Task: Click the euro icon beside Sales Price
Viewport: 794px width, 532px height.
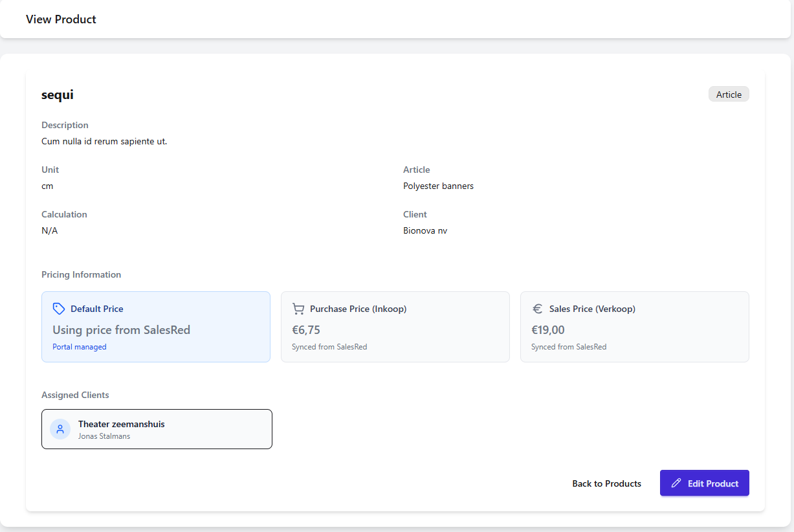Action: tap(538, 309)
